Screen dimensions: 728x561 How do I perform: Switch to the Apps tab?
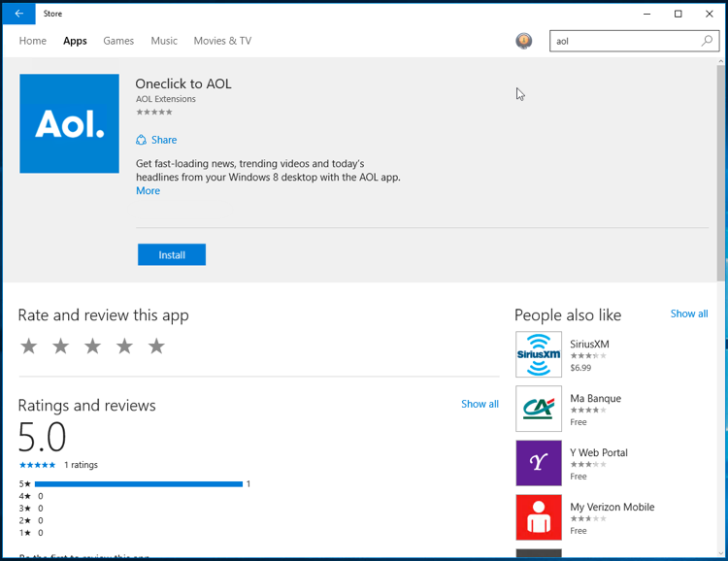pos(75,41)
